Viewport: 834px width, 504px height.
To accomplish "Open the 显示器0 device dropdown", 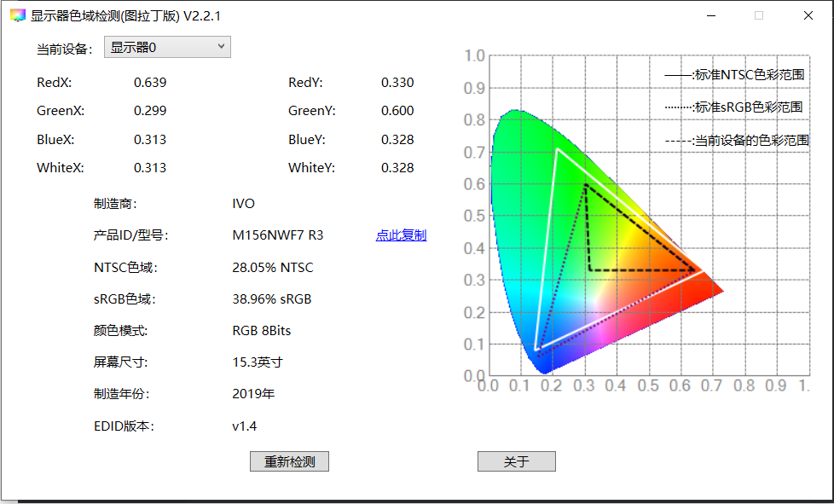I will click(x=167, y=47).
